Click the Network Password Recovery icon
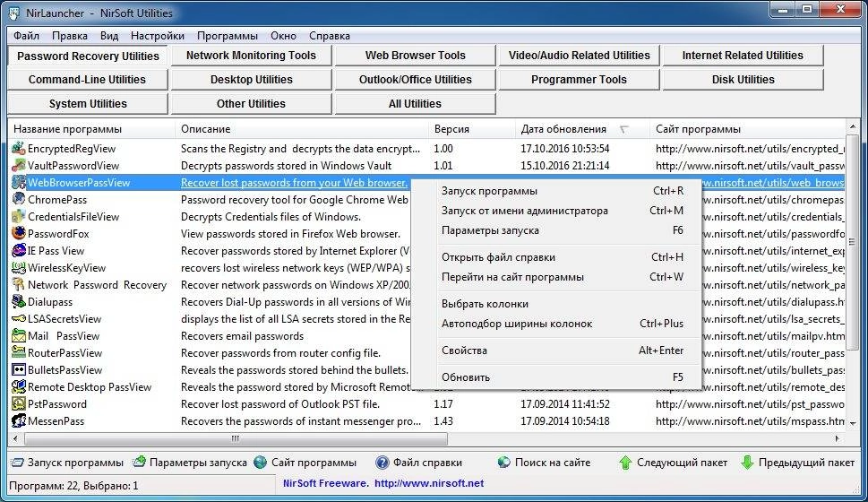This screenshot has width=868, height=502. [18, 285]
